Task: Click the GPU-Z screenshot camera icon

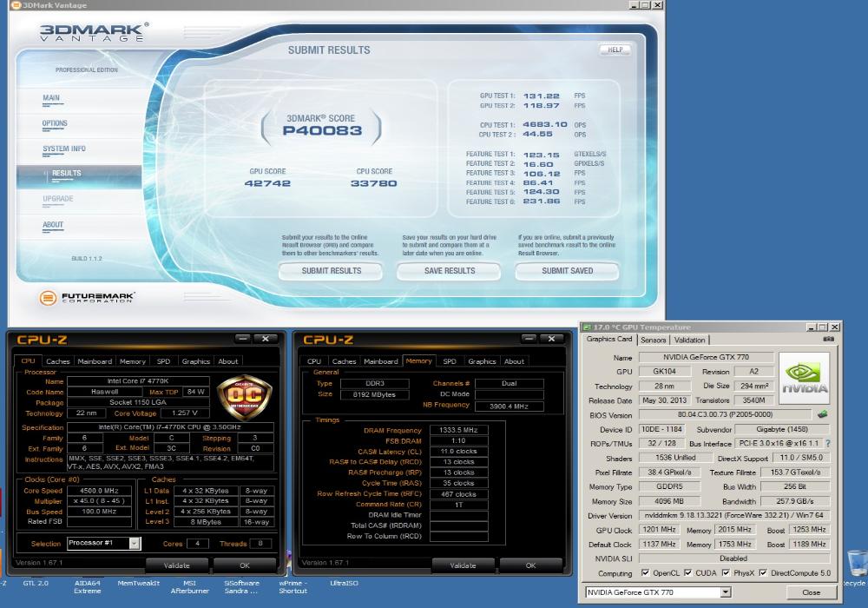Action: (828, 339)
